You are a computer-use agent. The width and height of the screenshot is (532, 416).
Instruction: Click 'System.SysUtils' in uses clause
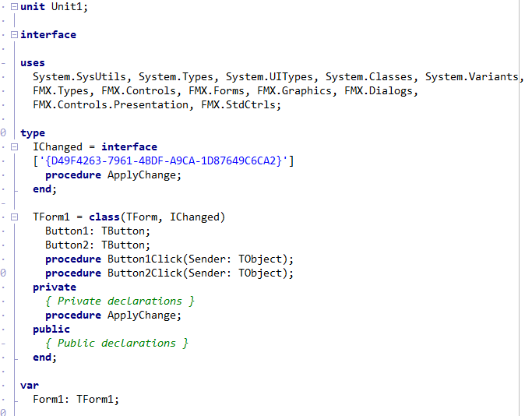(79, 77)
